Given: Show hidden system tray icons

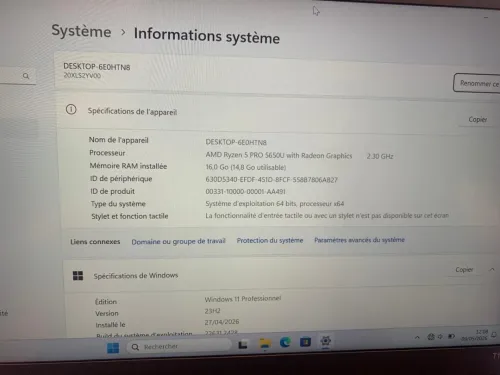Looking at the screenshot, I should pyautogui.click(x=417, y=337).
